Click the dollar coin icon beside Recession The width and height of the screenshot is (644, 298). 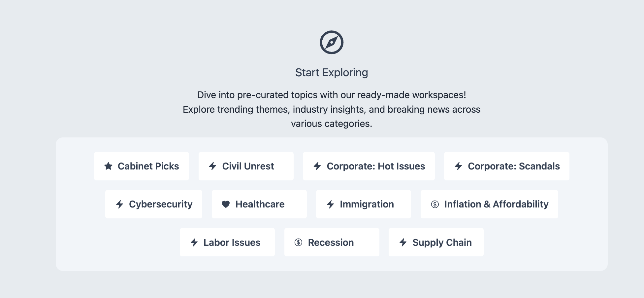298,242
